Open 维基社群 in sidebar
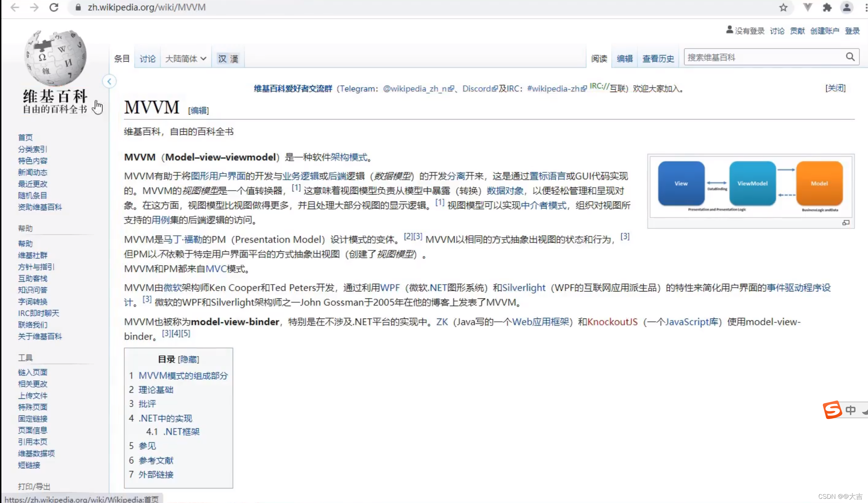The image size is (868, 503). [x=33, y=255]
